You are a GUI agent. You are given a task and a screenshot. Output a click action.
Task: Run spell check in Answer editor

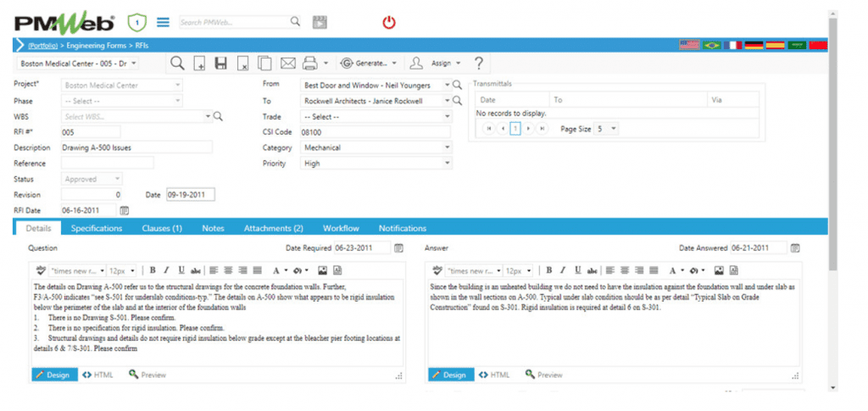pos(437,270)
